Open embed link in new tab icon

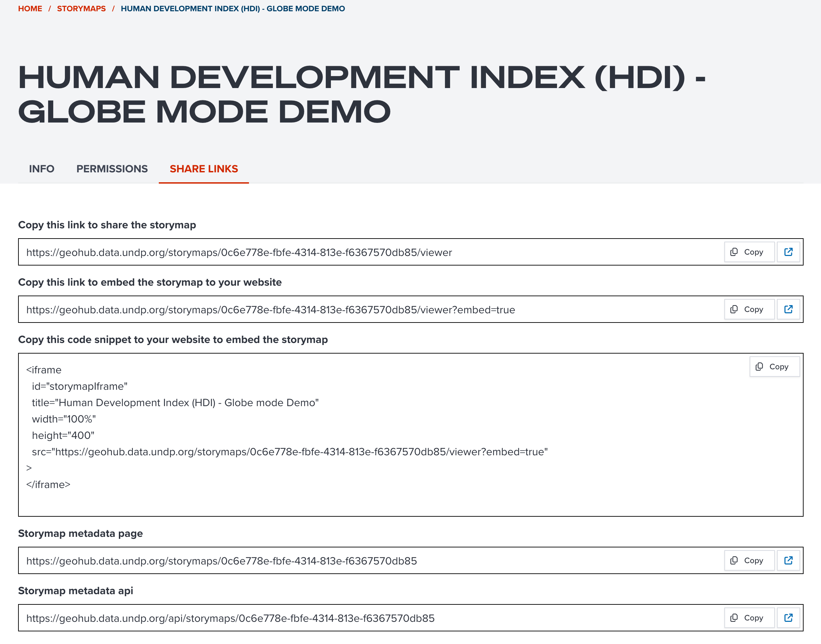pyautogui.click(x=788, y=309)
